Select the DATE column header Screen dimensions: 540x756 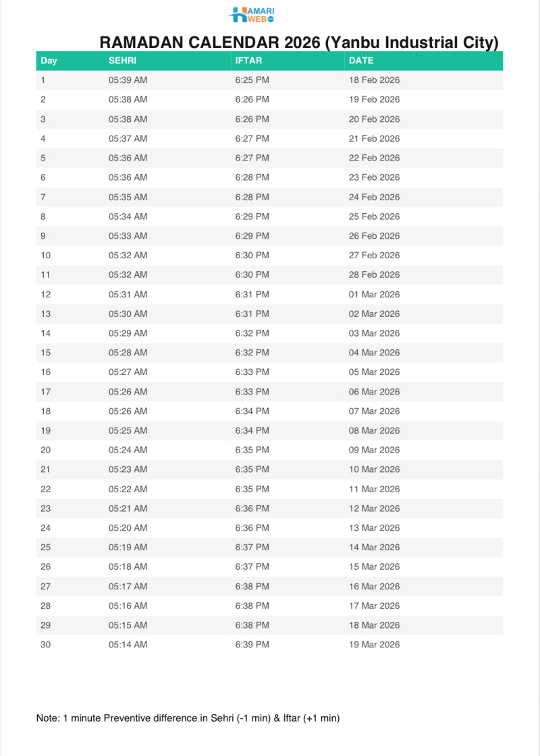[x=361, y=61]
